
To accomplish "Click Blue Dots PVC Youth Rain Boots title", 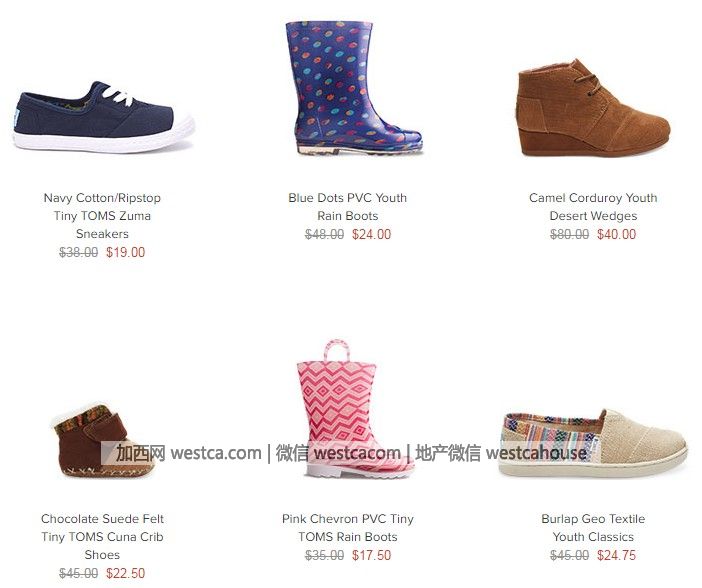I will click(x=347, y=207).
